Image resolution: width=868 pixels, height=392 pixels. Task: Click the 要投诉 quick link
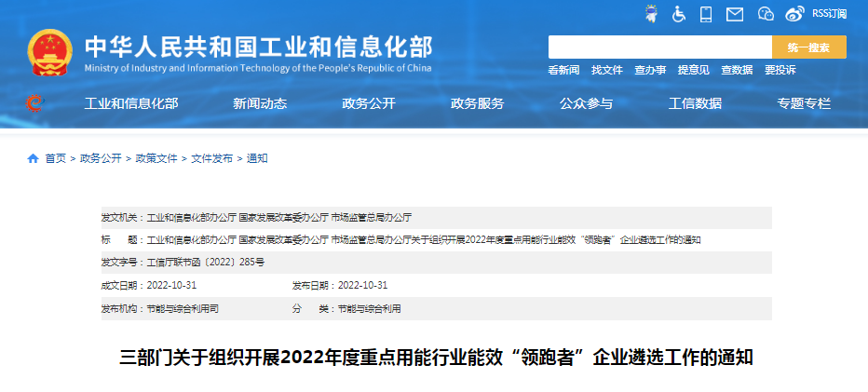pos(780,70)
